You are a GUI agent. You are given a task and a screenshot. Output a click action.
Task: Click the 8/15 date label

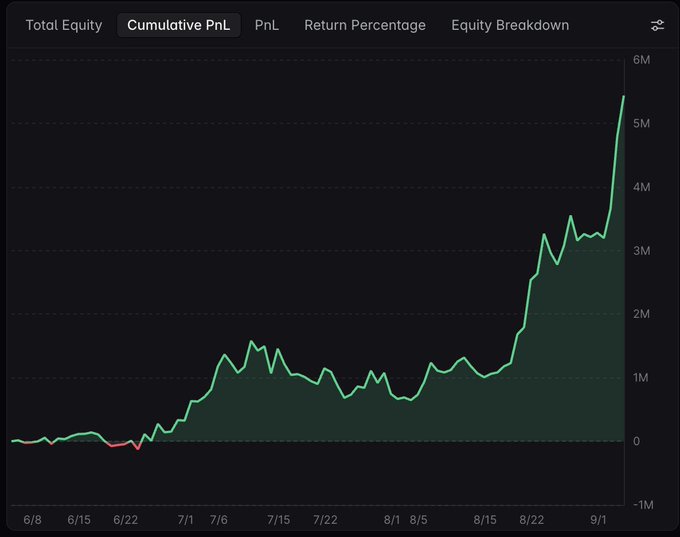coord(485,520)
